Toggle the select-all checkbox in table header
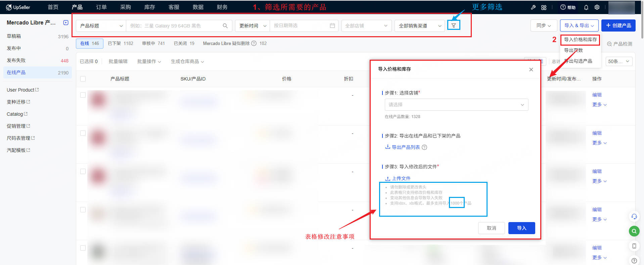The width and height of the screenshot is (644, 265). tap(83, 79)
